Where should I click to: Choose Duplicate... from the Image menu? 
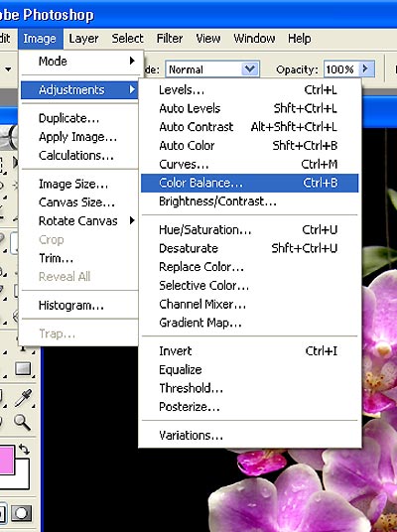[79, 118]
